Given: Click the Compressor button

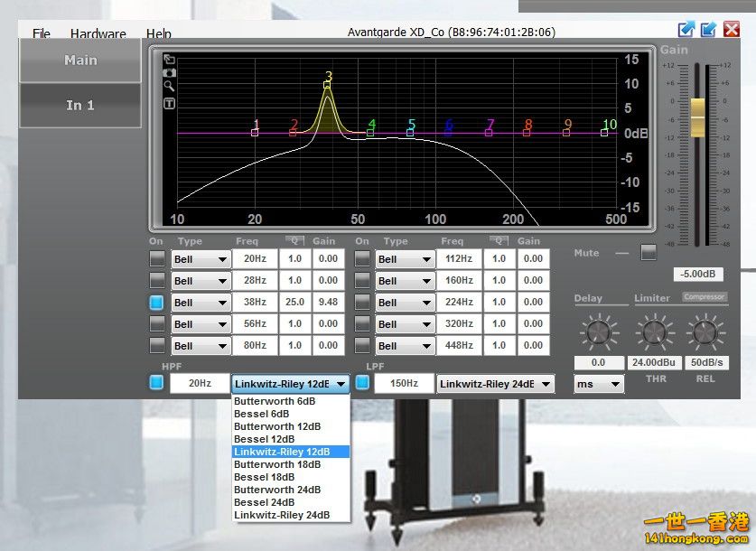Looking at the screenshot, I should tap(705, 297).
